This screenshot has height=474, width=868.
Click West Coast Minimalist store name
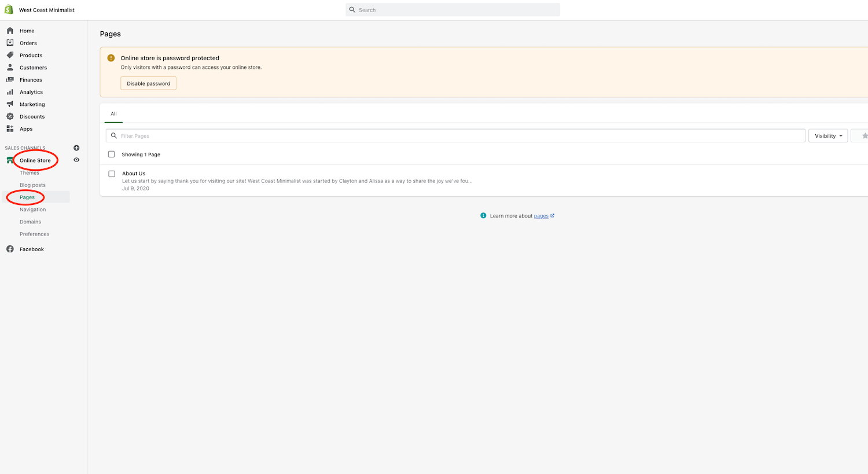(x=47, y=10)
